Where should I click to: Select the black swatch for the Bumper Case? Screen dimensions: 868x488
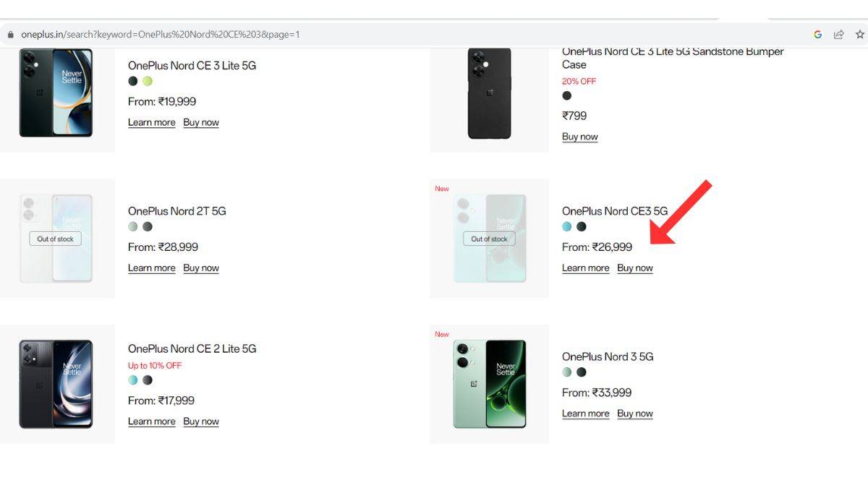click(567, 97)
